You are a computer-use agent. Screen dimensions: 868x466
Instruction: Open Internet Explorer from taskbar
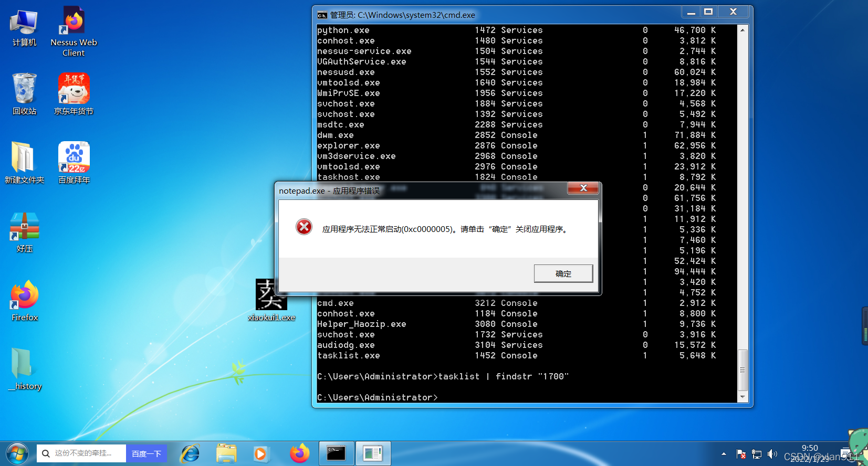click(190, 453)
